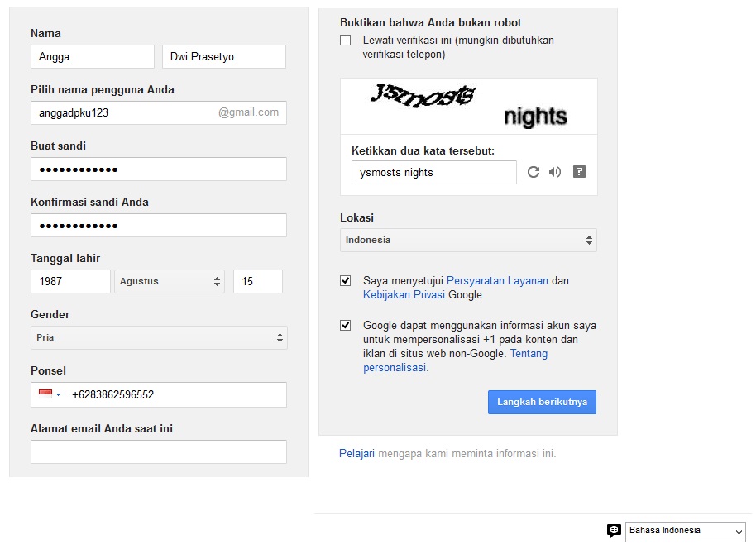Uncheck the +1 personalization checkbox
The height and width of the screenshot is (544, 756).
click(x=345, y=326)
